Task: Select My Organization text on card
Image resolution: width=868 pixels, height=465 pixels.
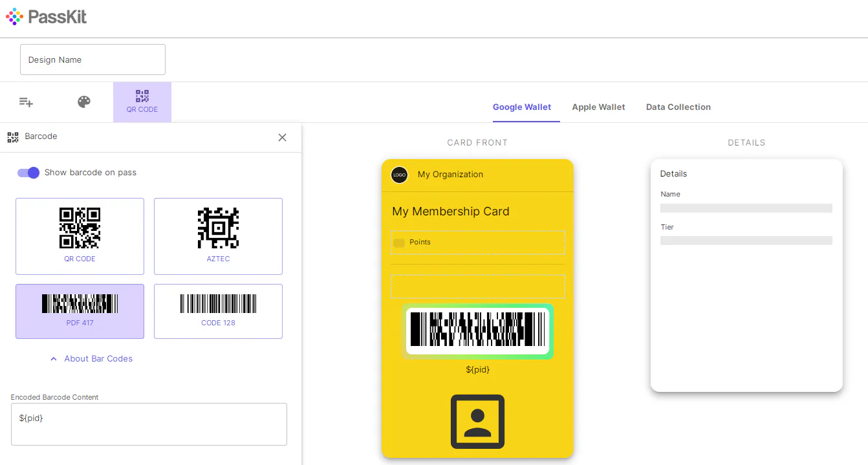Action: pyautogui.click(x=450, y=175)
